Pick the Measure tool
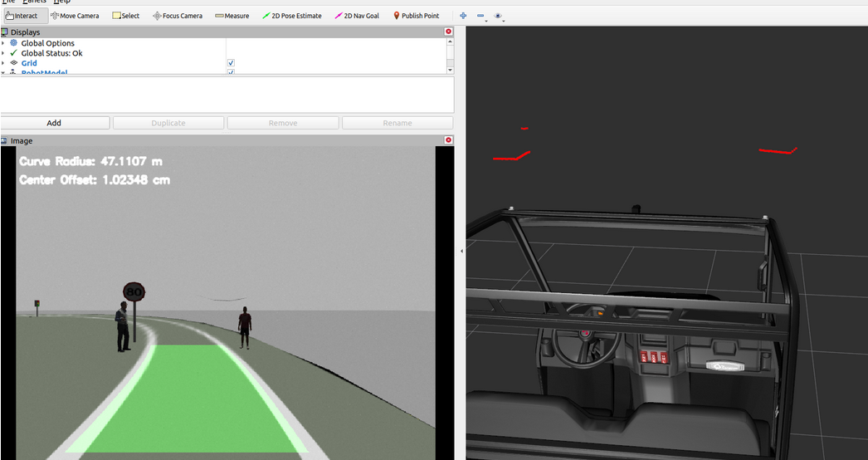868x460 pixels. click(232, 16)
